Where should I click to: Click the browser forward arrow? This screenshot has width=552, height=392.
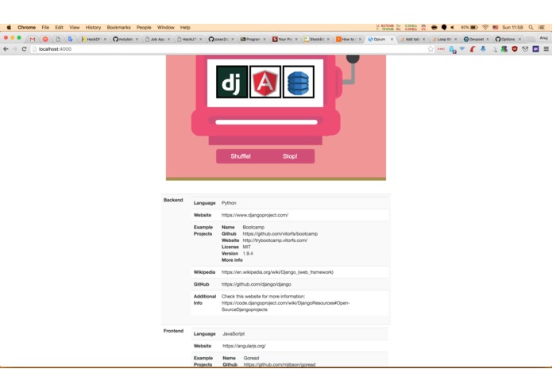tap(15, 49)
